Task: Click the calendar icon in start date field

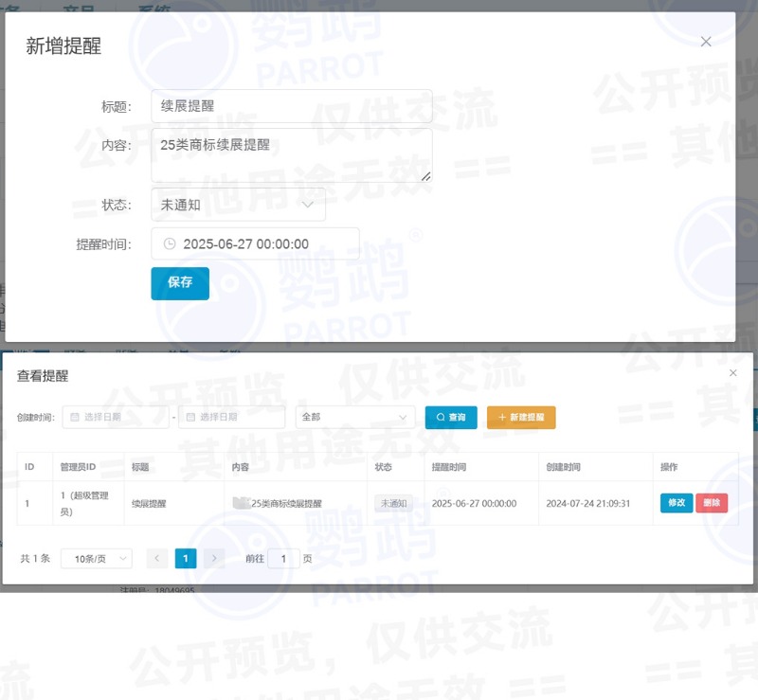Action: tap(74, 417)
